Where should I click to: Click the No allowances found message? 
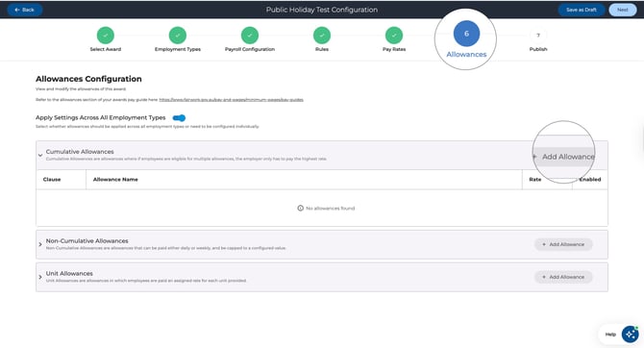click(x=331, y=209)
